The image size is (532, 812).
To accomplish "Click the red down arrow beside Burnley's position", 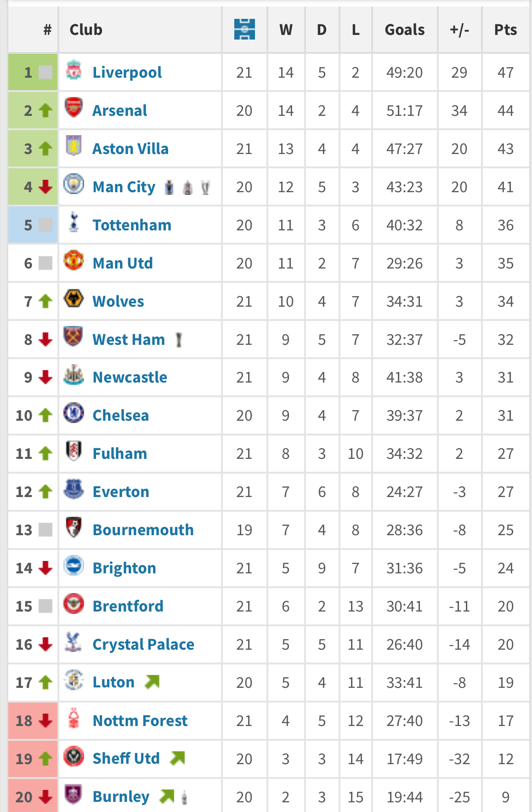I will 45,797.
